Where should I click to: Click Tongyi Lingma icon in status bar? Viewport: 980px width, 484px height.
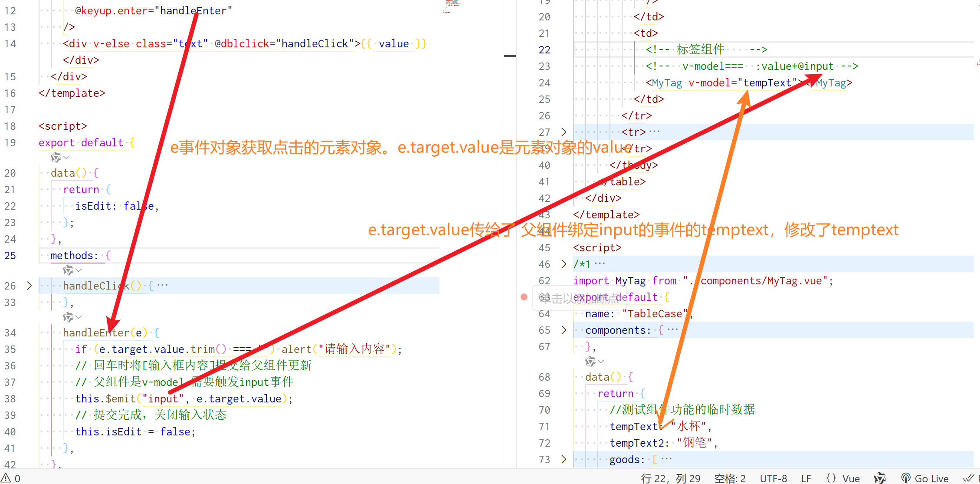coord(879,478)
